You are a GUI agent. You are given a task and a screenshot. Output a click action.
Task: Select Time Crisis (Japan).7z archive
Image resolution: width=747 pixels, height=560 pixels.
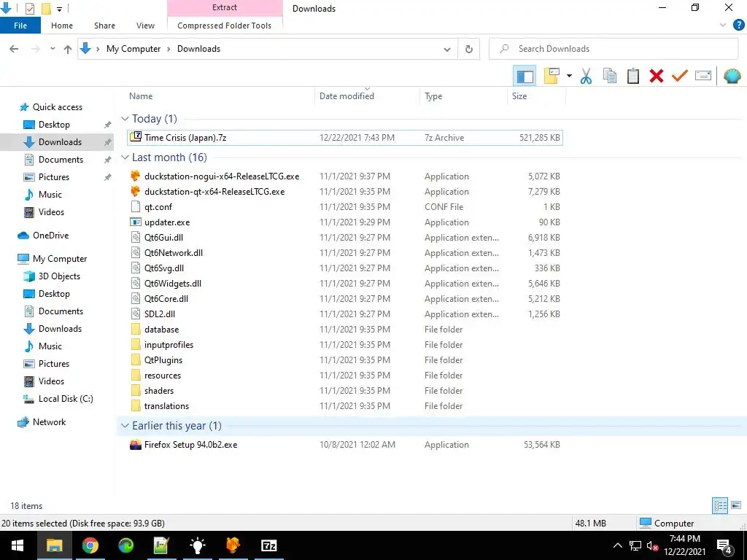[345, 138]
